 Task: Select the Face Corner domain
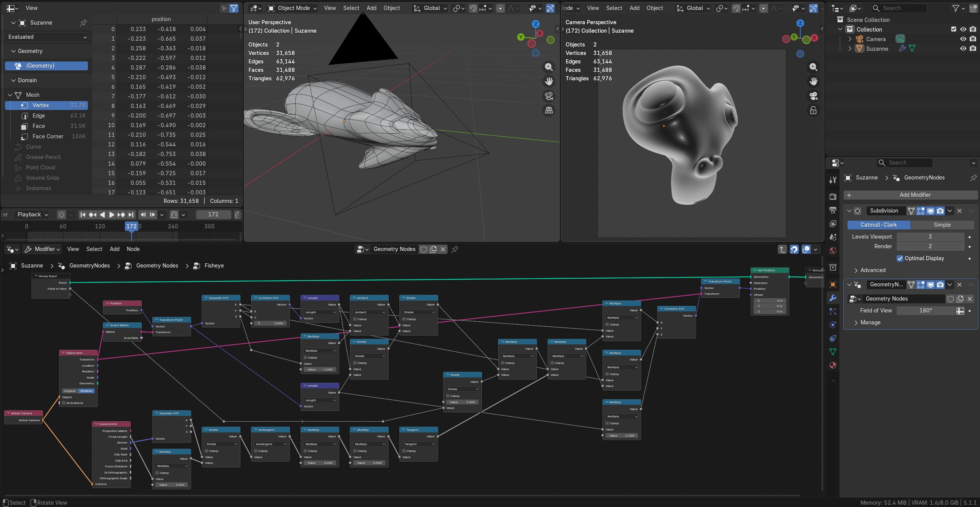(46, 136)
